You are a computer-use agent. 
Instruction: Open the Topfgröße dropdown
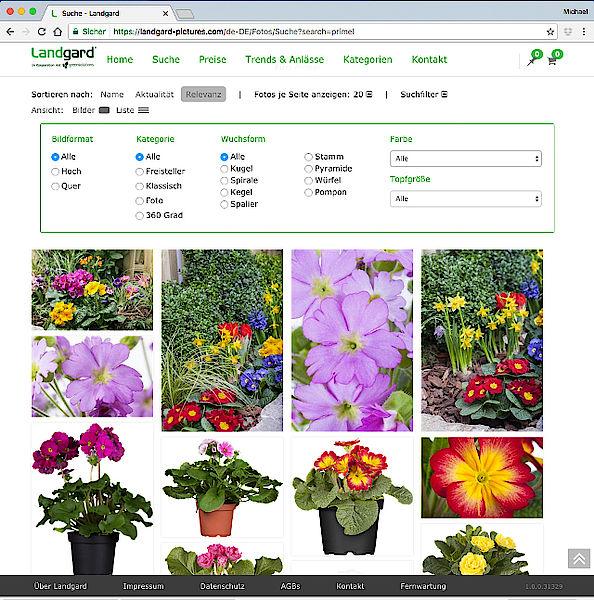pos(466,199)
